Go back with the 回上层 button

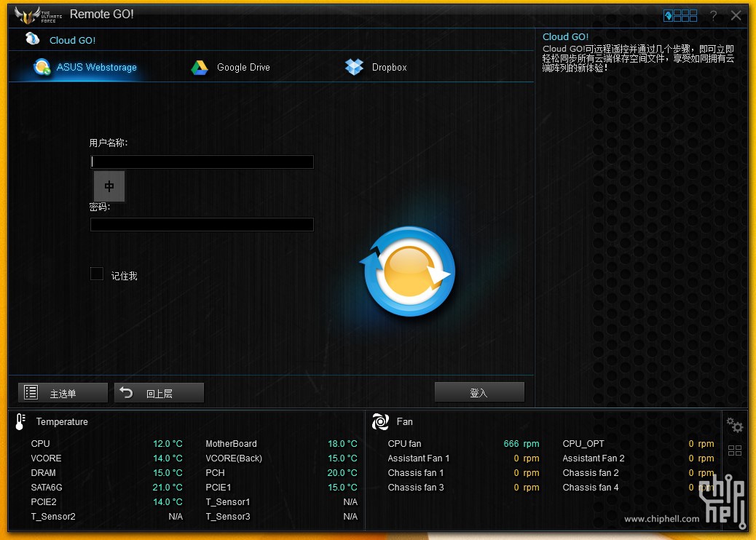[x=159, y=392]
